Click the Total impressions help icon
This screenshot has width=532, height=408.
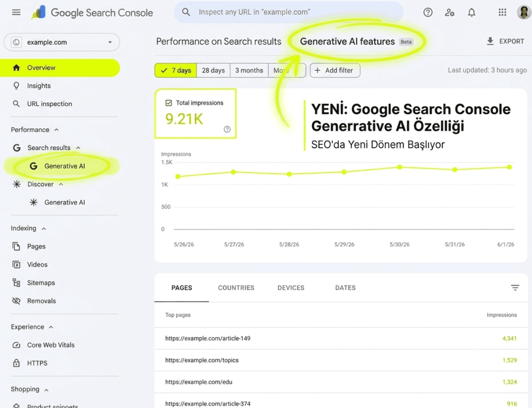click(228, 129)
